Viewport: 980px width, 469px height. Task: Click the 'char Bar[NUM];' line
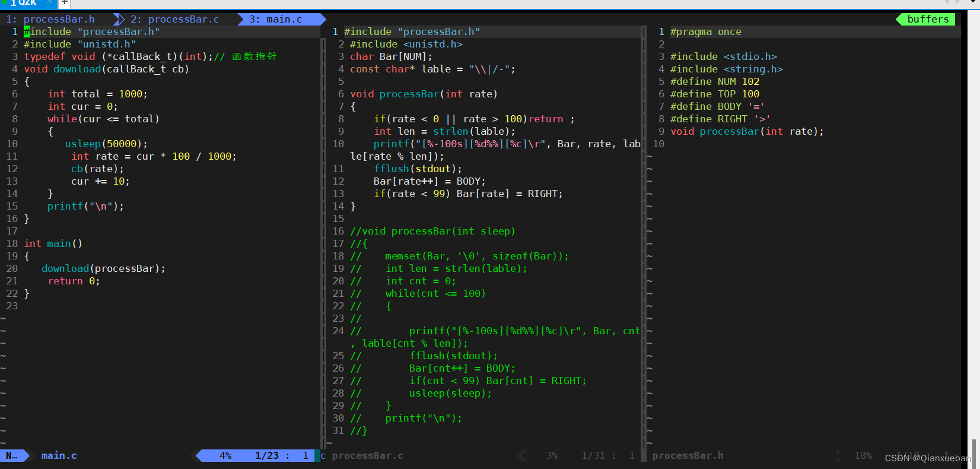(392, 56)
